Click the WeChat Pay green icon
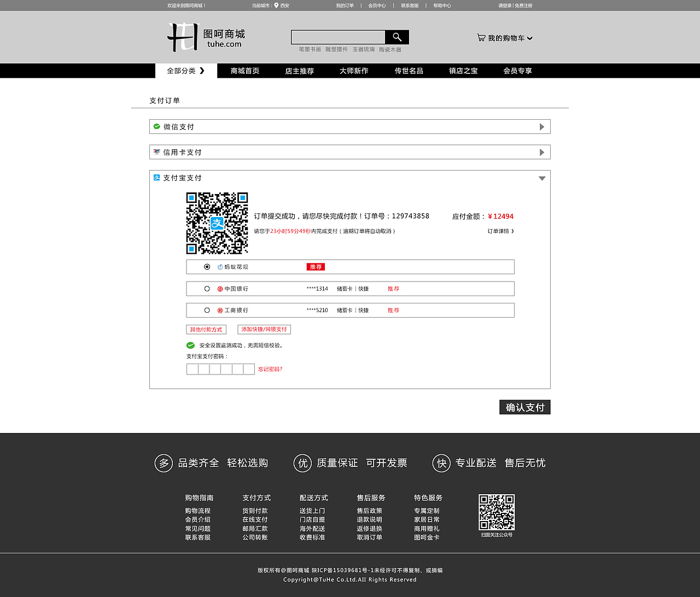 coord(156,126)
